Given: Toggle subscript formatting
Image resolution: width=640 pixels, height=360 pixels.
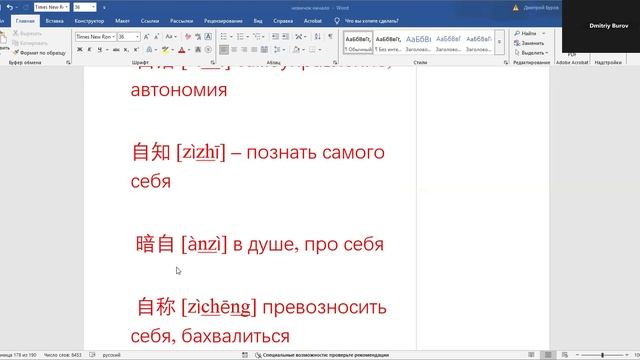Looking at the screenshot, I should point(126,49).
